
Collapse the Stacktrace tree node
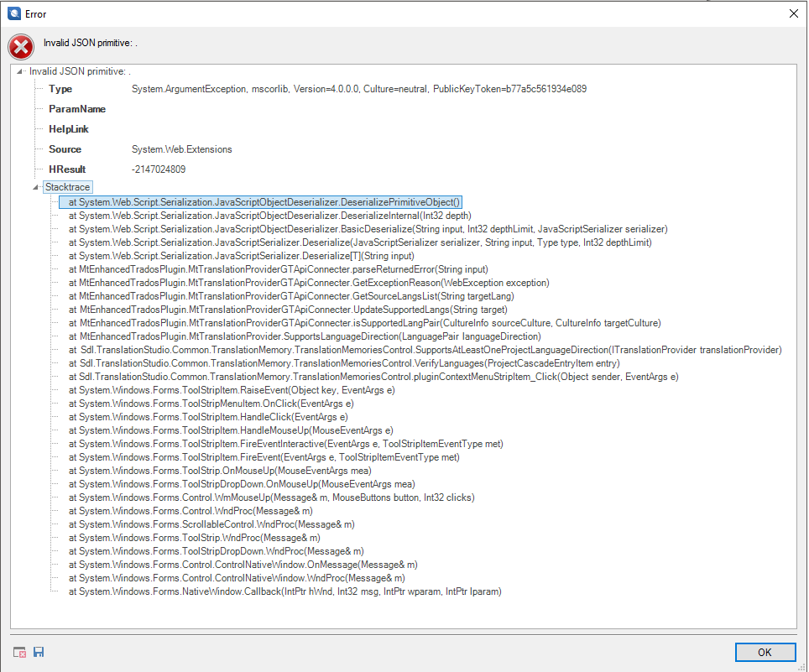pos(36,187)
